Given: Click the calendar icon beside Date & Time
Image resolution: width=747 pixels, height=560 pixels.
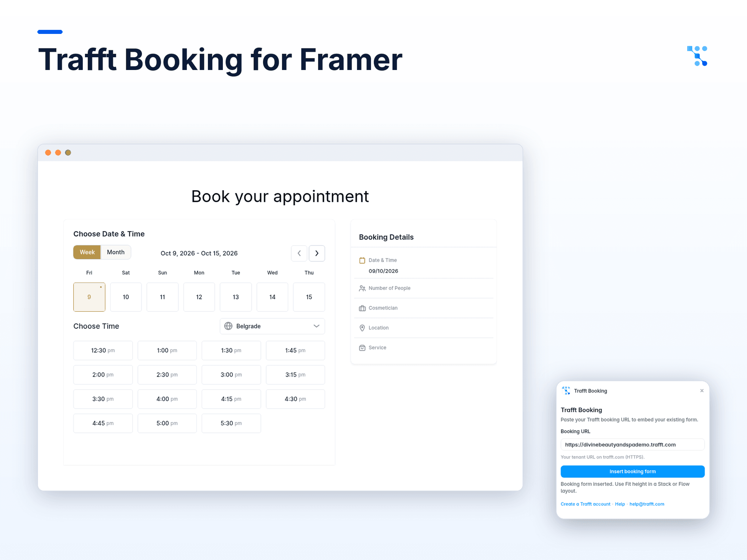Looking at the screenshot, I should (x=362, y=260).
